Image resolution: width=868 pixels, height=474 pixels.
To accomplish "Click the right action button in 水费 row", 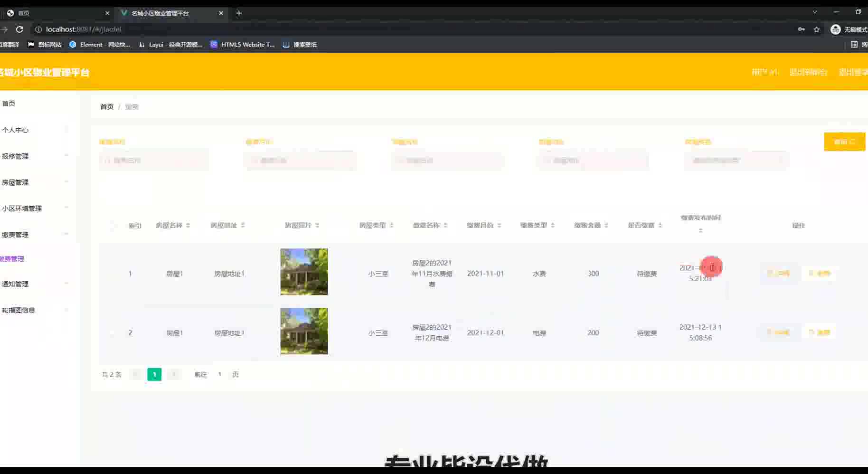I will 819,274.
